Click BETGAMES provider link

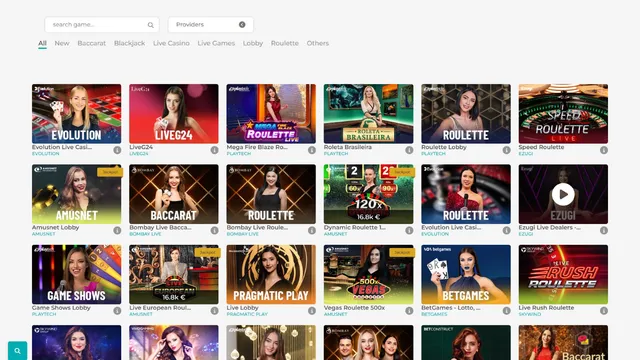[434, 314]
